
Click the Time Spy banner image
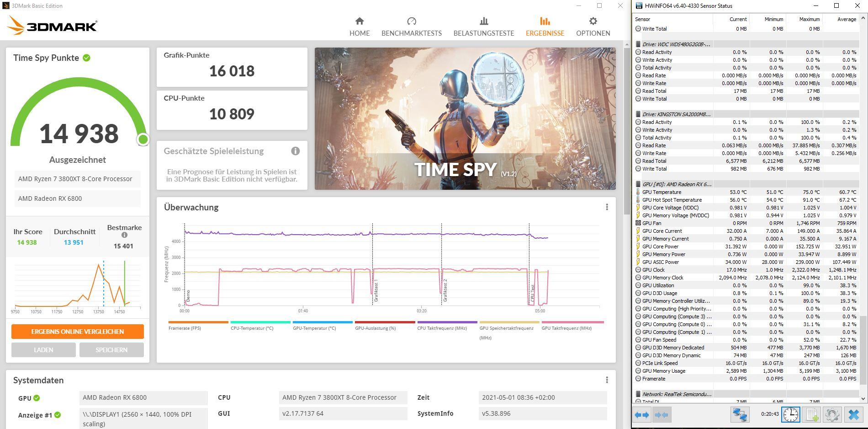465,118
